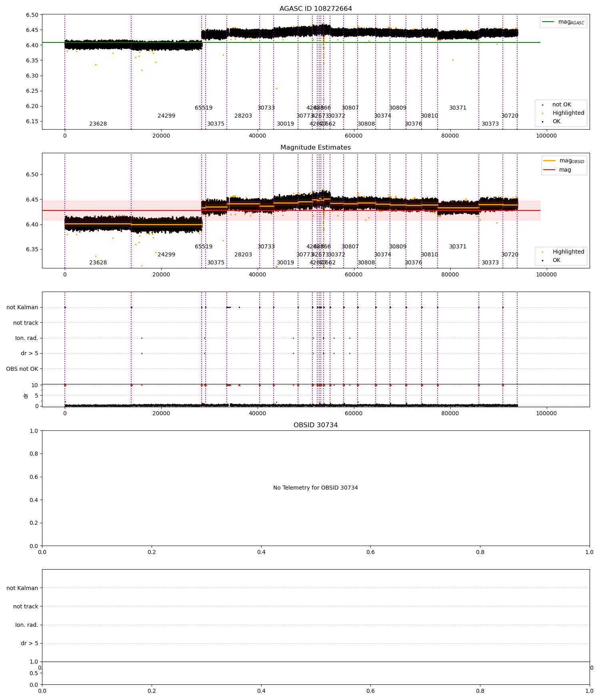The width and height of the screenshot is (600, 700).
Task: Click the 6.15 y-axis tick in AGASC ID plot
Action: tap(32, 122)
